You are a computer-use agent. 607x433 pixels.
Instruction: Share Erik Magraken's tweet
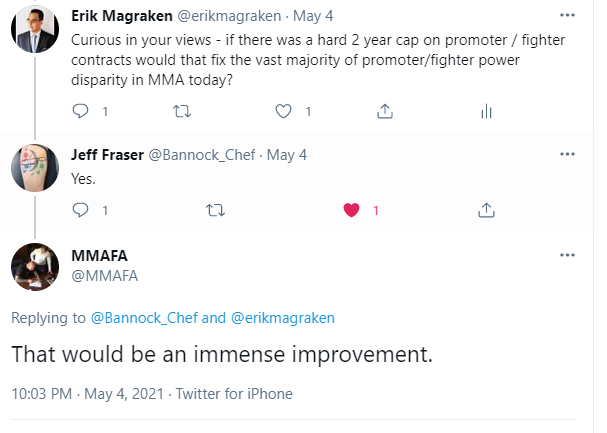pyautogui.click(x=385, y=112)
